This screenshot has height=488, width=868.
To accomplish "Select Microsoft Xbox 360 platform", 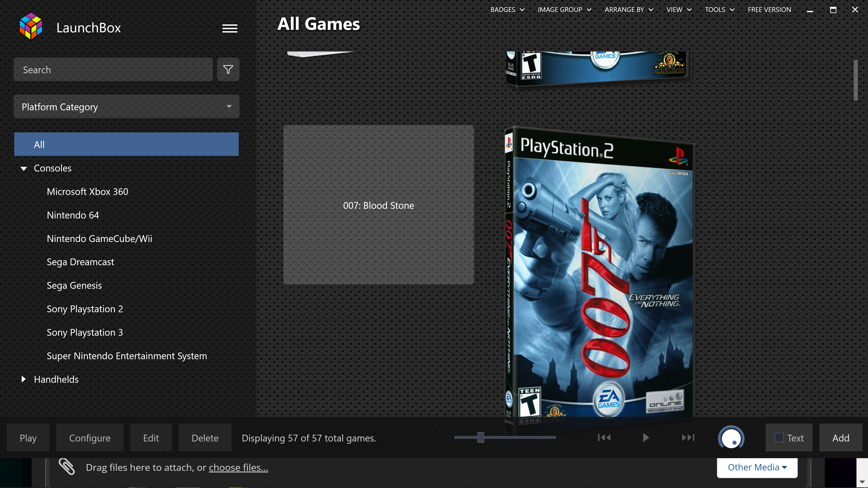I will [87, 191].
